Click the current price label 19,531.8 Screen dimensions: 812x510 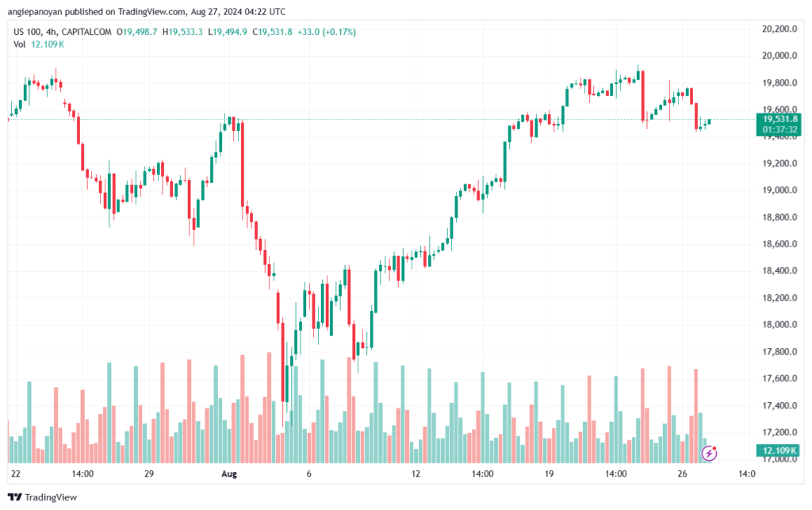click(x=780, y=119)
